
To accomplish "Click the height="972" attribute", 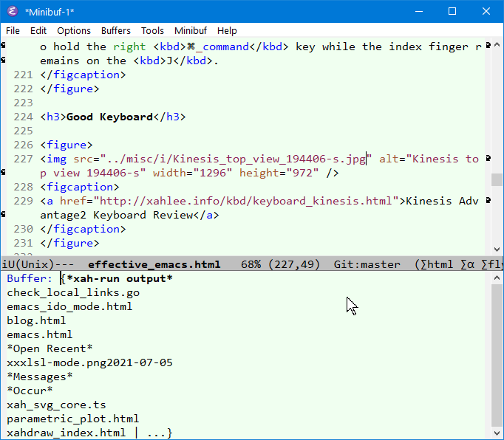I will pyautogui.click(x=279, y=173).
